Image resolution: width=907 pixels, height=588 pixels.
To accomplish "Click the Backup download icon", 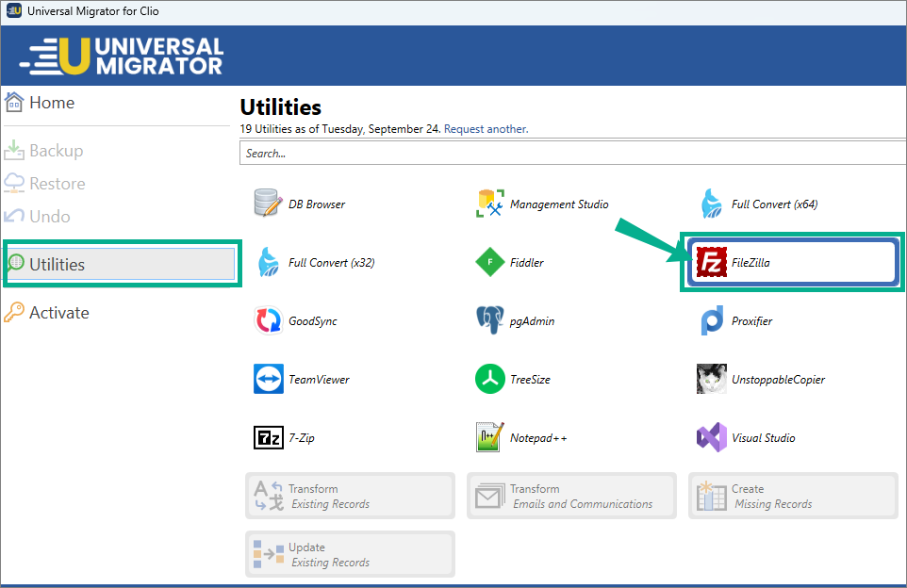I will pyautogui.click(x=14, y=150).
